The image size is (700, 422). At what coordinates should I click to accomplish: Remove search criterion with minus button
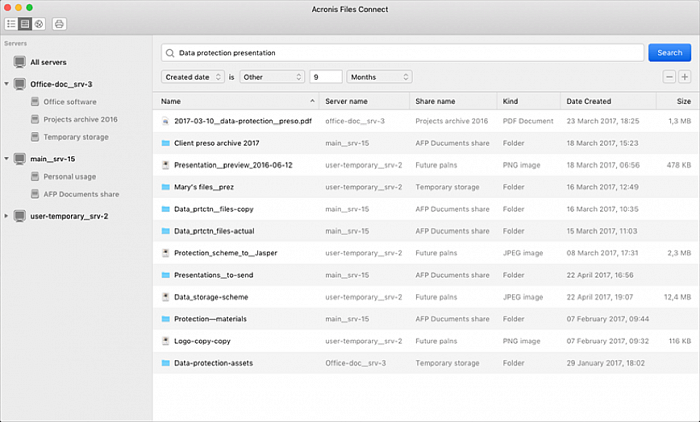coord(669,77)
